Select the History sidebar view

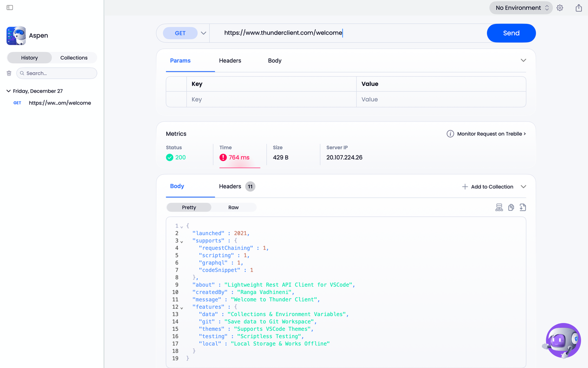tap(29, 58)
